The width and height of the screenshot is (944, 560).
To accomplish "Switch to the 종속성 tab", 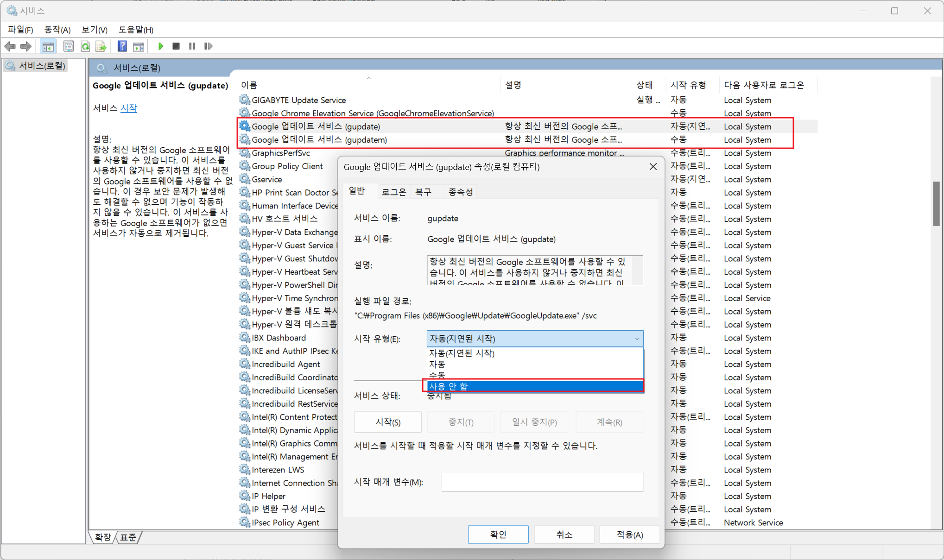I will (460, 192).
